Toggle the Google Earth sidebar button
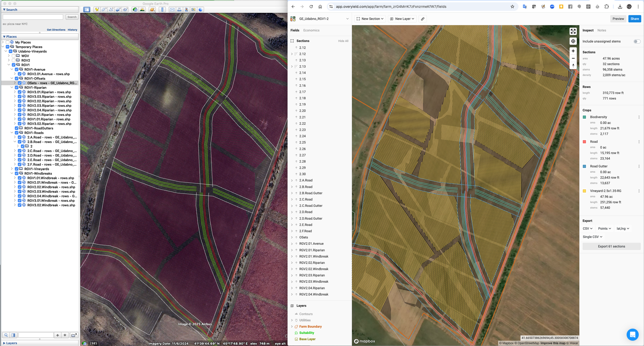The width and height of the screenshot is (644, 346). (x=87, y=10)
